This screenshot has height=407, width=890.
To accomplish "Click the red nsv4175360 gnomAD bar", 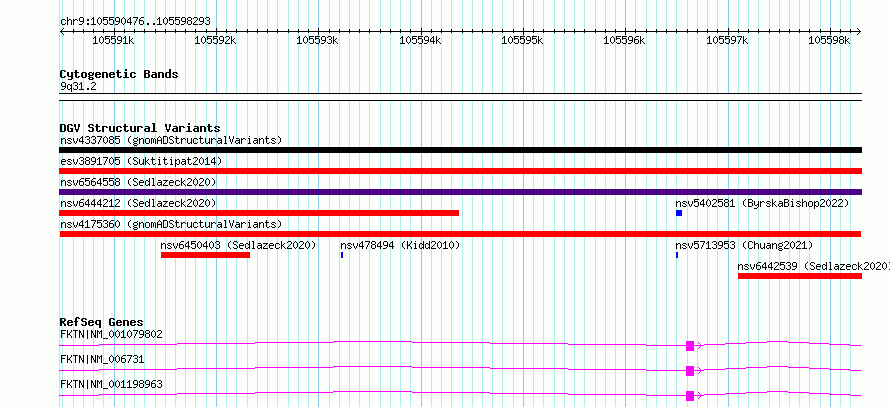I will (x=460, y=234).
